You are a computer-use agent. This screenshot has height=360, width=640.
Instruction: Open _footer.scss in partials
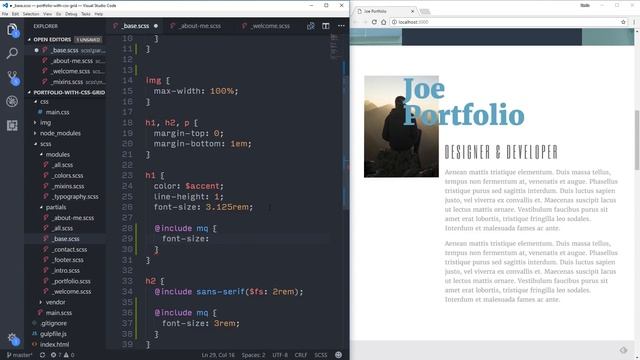tap(68, 260)
